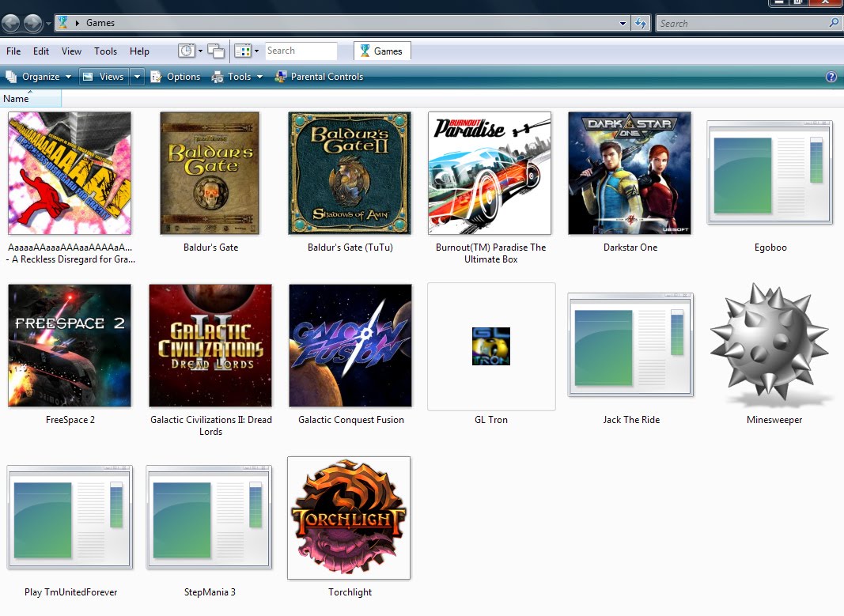Select the Egoboo placeholder game icon
The image size is (844, 616).
[770, 172]
